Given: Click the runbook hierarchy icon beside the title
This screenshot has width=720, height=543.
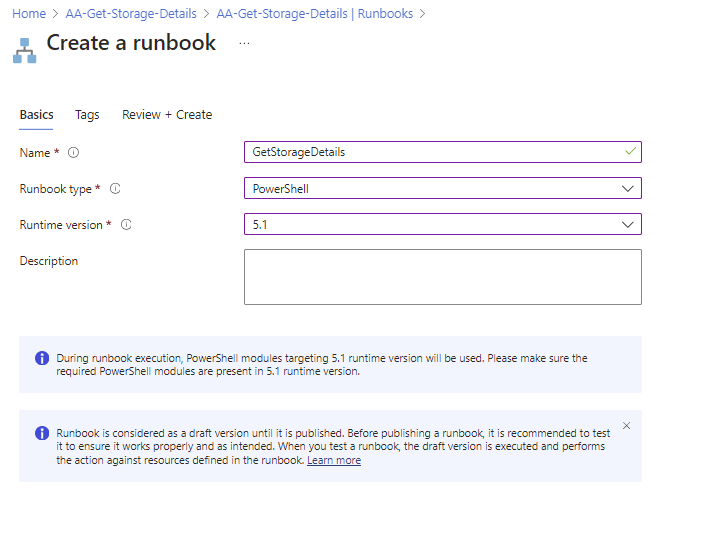Looking at the screenshot, I should 24,50.
